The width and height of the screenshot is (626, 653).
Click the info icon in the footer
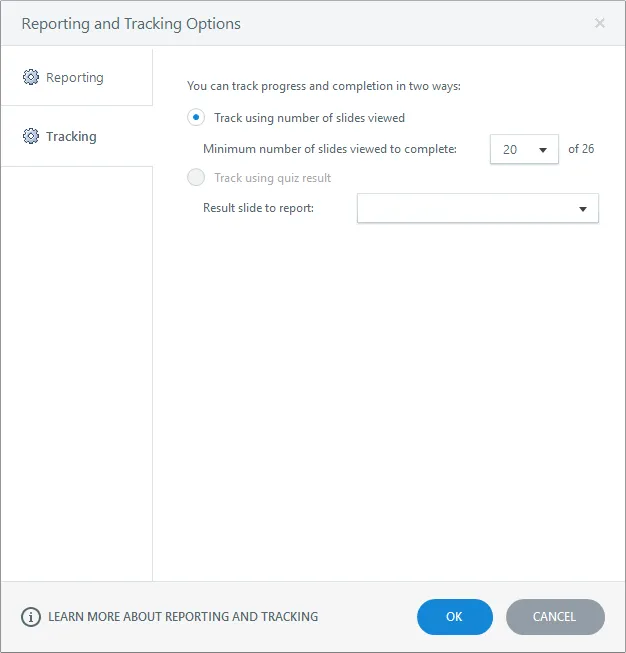(x=31, y=617)
